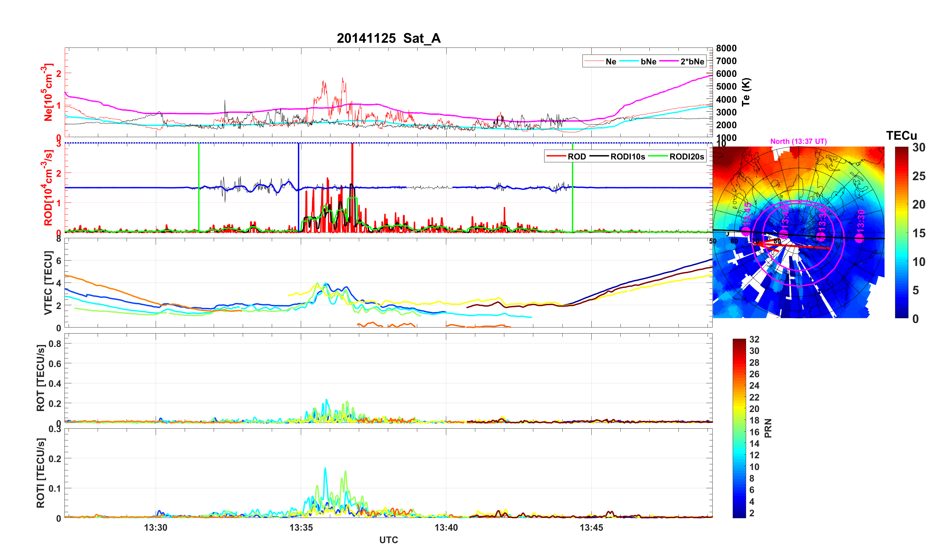
Task: Click the magenta 13:45 marker on polar map
Action: pos(745,231)
